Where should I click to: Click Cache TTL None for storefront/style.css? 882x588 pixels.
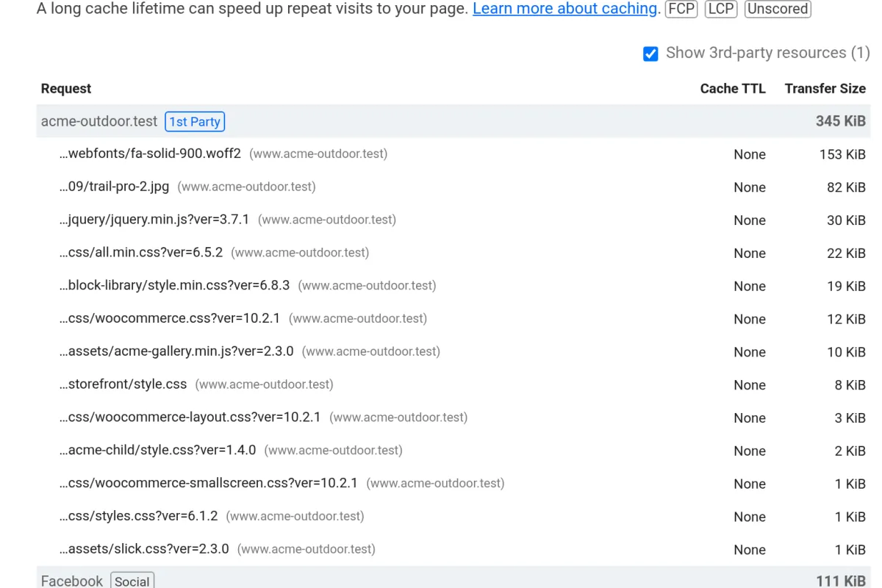pyautogui.click(x=750, y=385)
